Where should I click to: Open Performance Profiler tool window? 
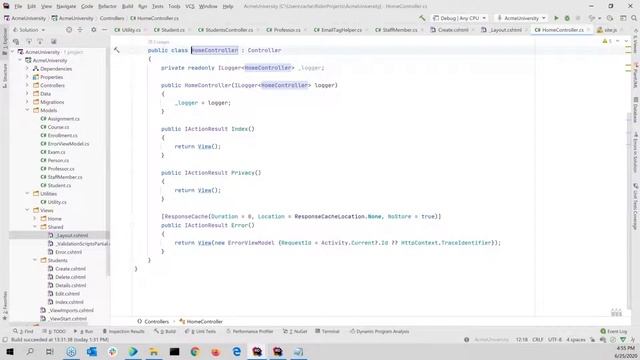pos(249,331)
